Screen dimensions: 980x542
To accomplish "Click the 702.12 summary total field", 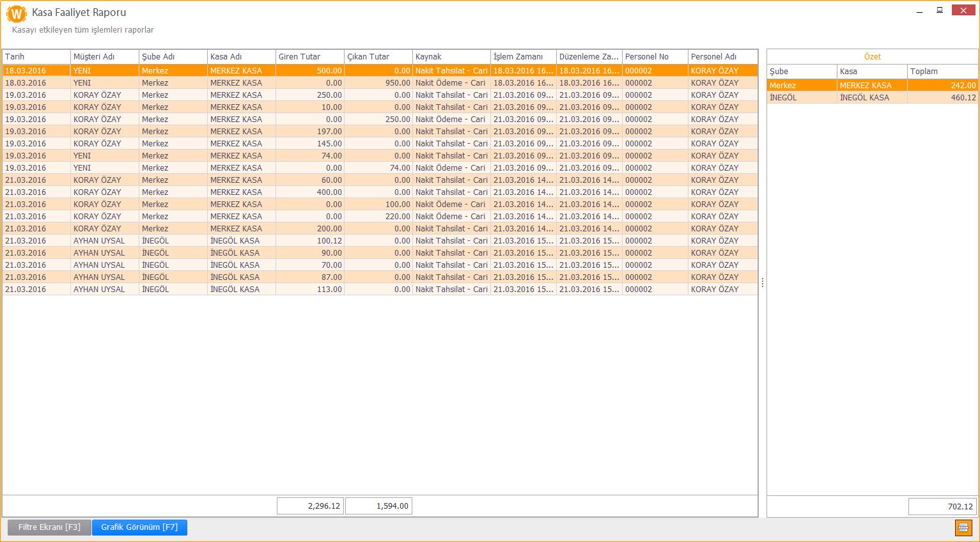I will click(x=942, y=507).
